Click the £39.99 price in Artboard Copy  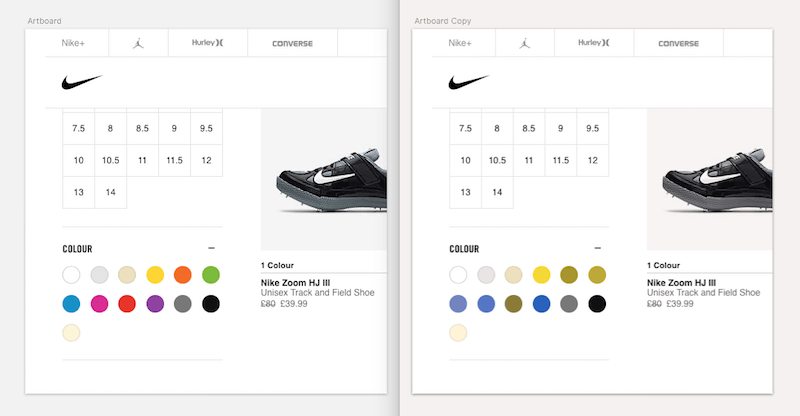(680, 304)
